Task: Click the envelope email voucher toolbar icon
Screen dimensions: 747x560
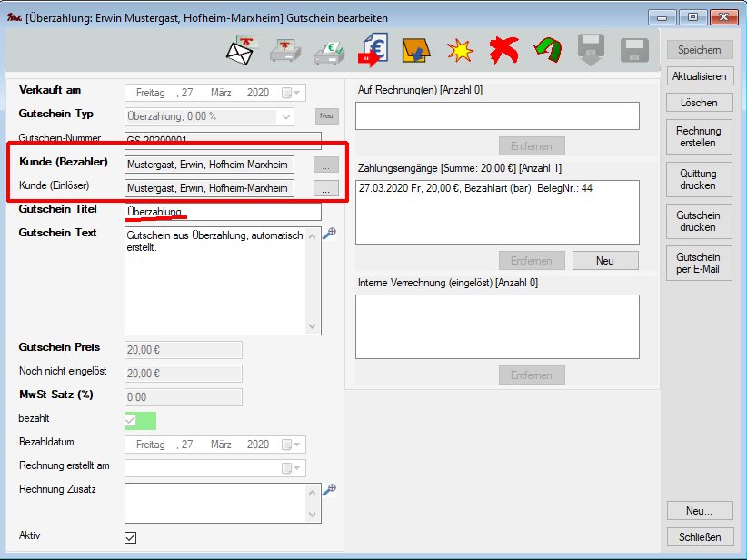Action: pyautogui.click(x=241, y=50)
